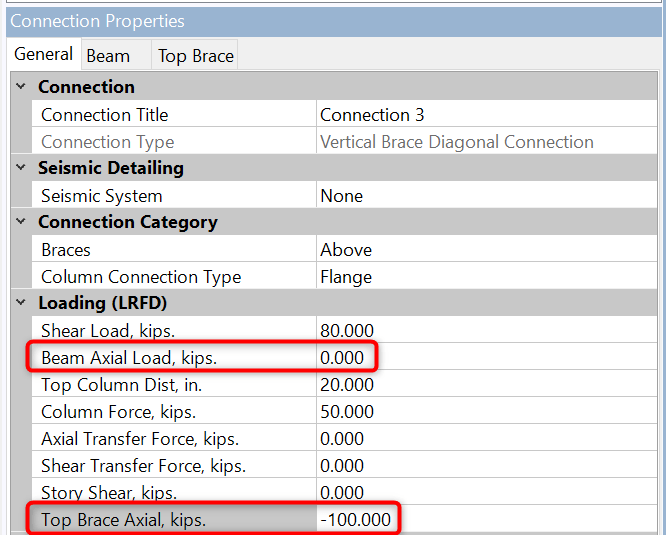
Task: Click the Beam Axial Load value field
Action: [486, 358]
